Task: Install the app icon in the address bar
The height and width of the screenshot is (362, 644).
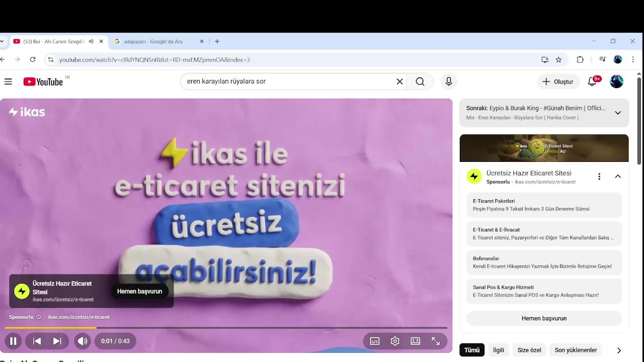Action: (545, 59)
